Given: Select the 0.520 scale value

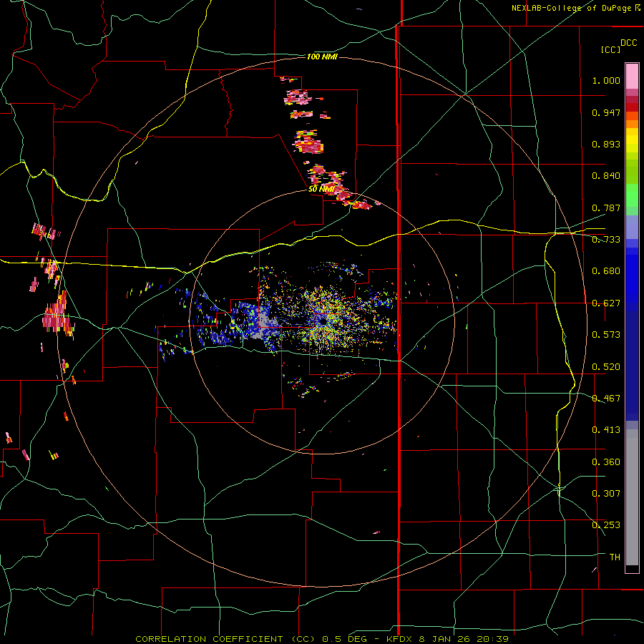Looking at the screenshot, I should coord(606,367).
